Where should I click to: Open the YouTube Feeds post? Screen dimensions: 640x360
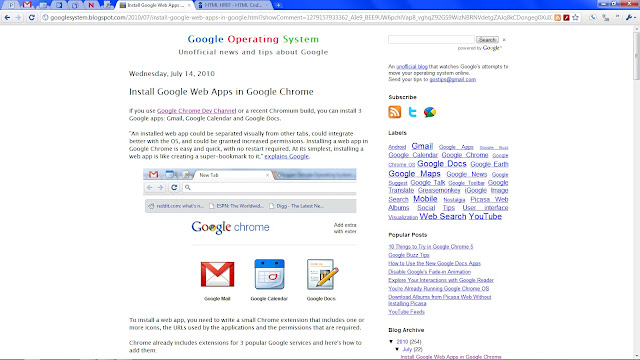(406, 312)
